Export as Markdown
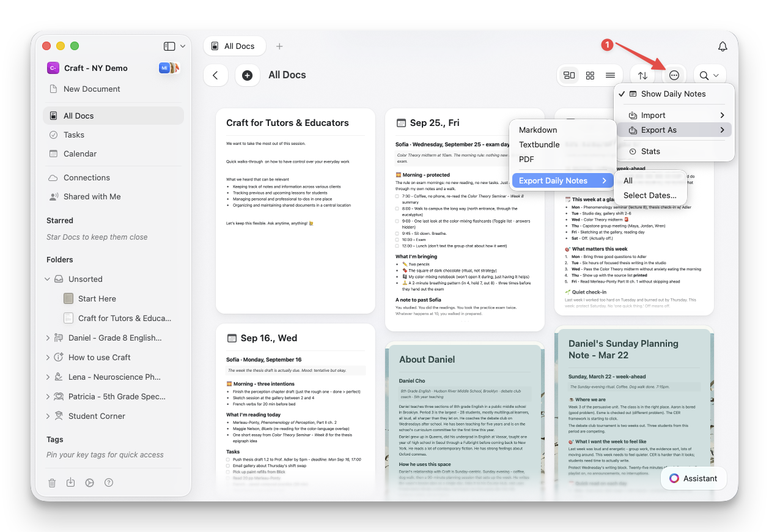769x532 pixels. [562, 130]
